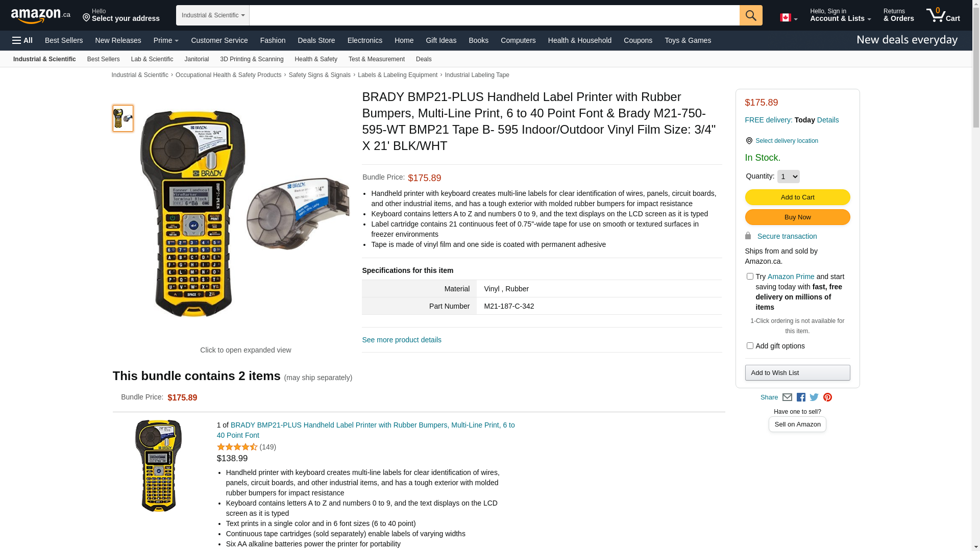Share product on Twitter icon
The height and width of the screenshot is (551, 980).
click(x=814, y=397)
